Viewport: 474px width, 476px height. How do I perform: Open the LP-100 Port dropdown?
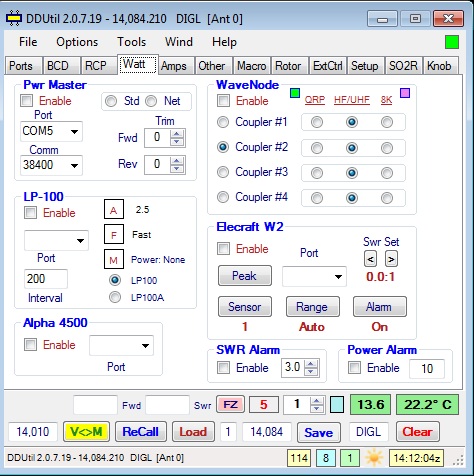(80, 240)
